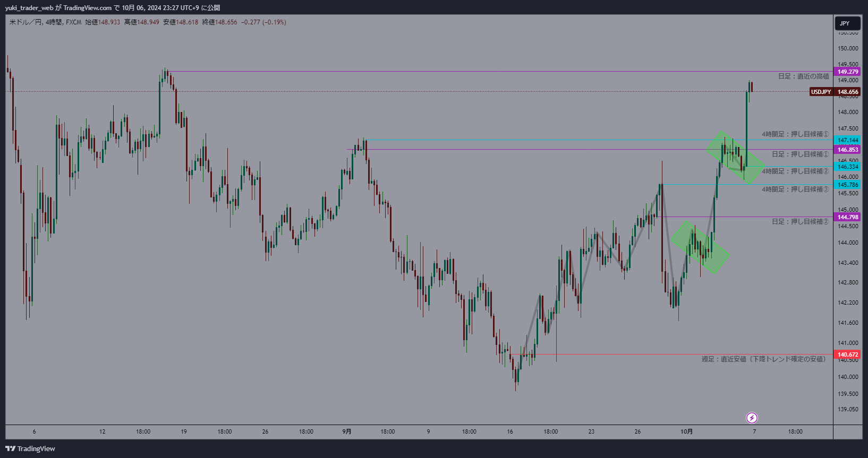The width and height of the screenshot is (868, 458).
Task: Select the 4時間足：押し目候補③ text label
Action: (x=795, y=189)
